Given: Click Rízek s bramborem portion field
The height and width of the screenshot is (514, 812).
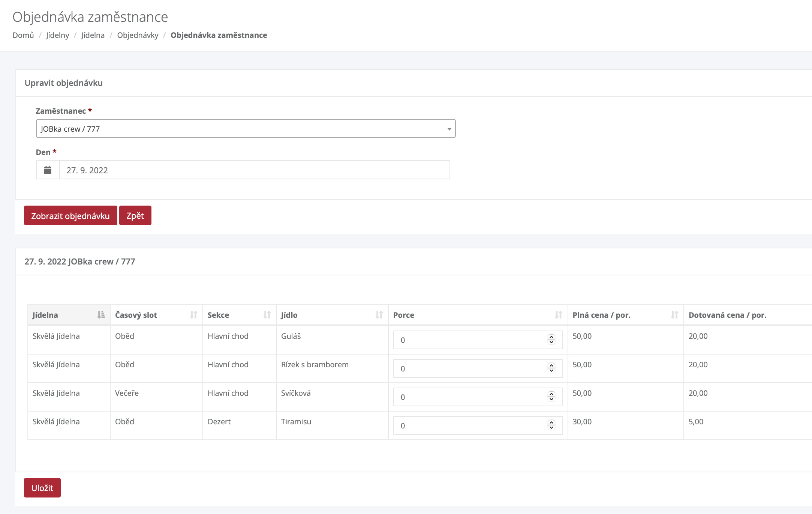Looking at the screenshot, I should (x=469, y=368).
